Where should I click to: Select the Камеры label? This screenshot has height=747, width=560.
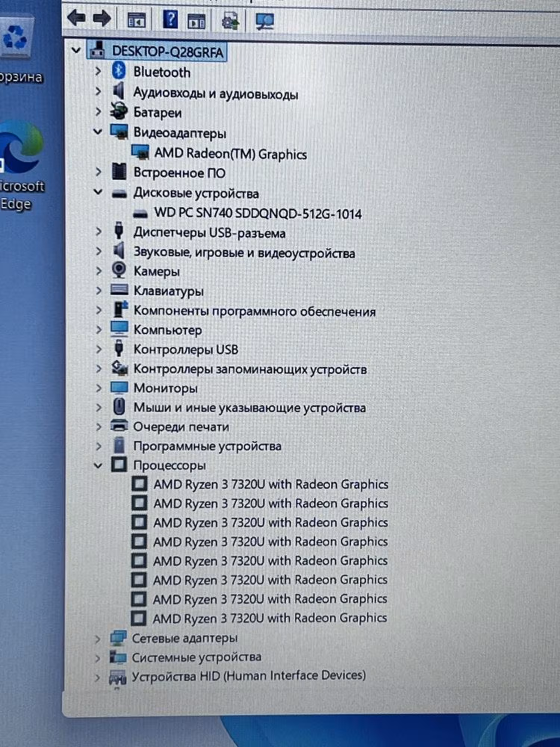coord(157,272)
